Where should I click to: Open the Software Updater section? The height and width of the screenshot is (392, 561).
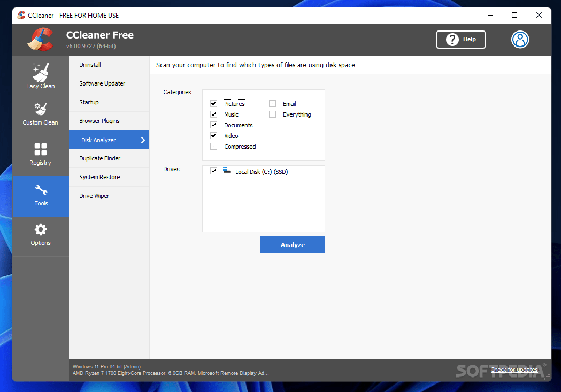[102, 83]
